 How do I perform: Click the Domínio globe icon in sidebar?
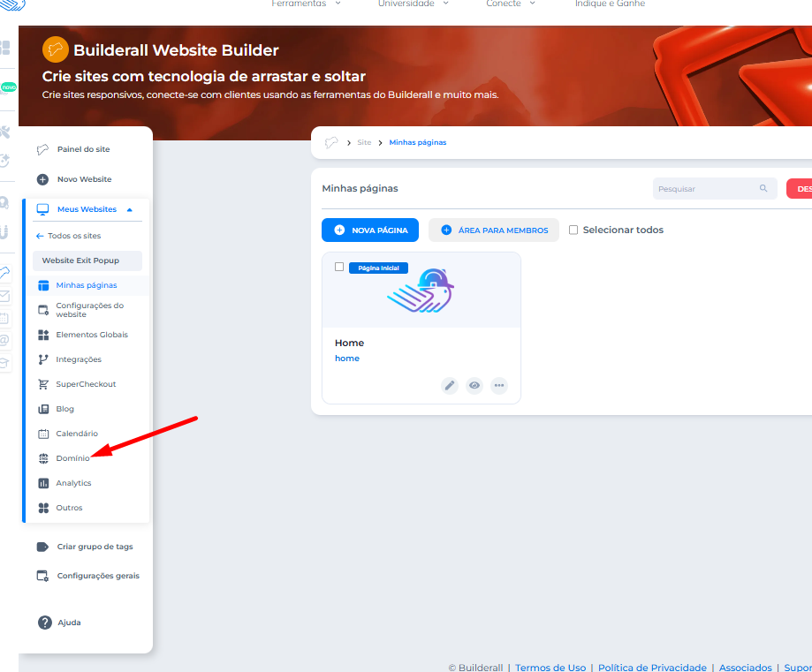[x=43, y=458]
